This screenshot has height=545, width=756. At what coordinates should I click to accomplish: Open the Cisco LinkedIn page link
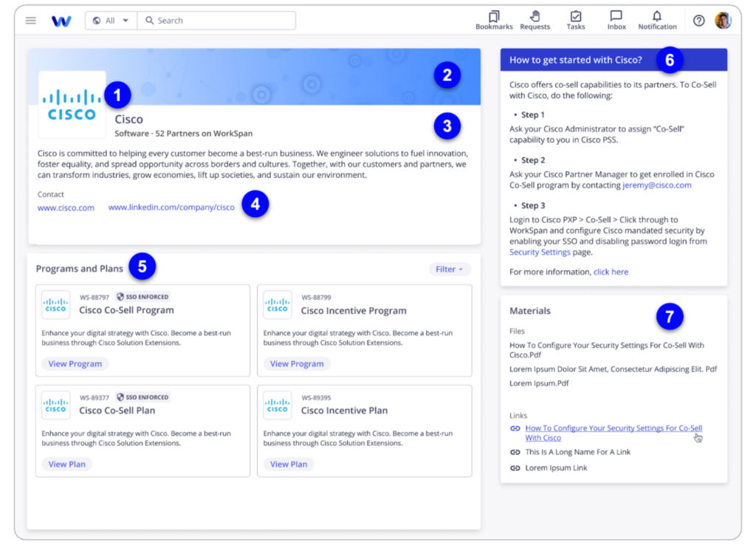(171, 208)
